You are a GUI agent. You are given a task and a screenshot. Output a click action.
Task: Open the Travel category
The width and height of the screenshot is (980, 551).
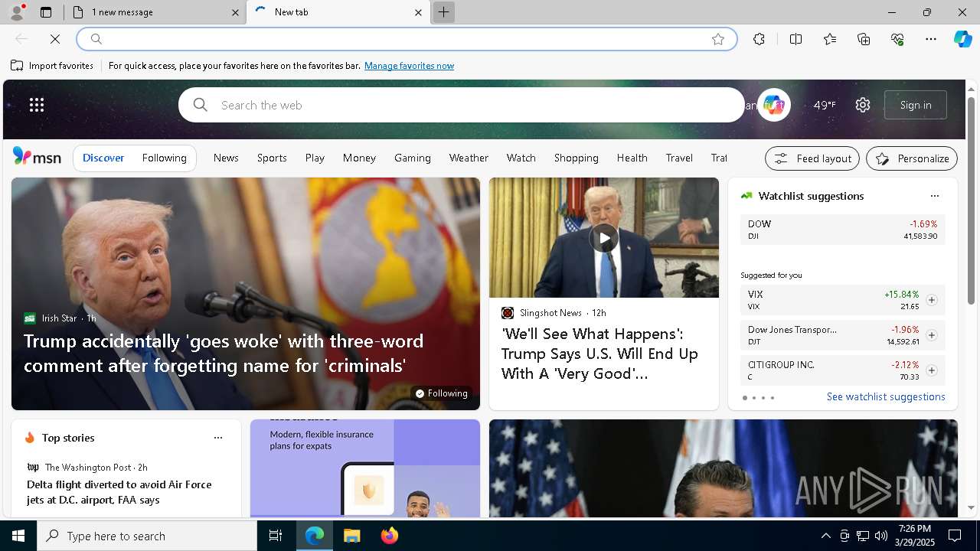679,158
